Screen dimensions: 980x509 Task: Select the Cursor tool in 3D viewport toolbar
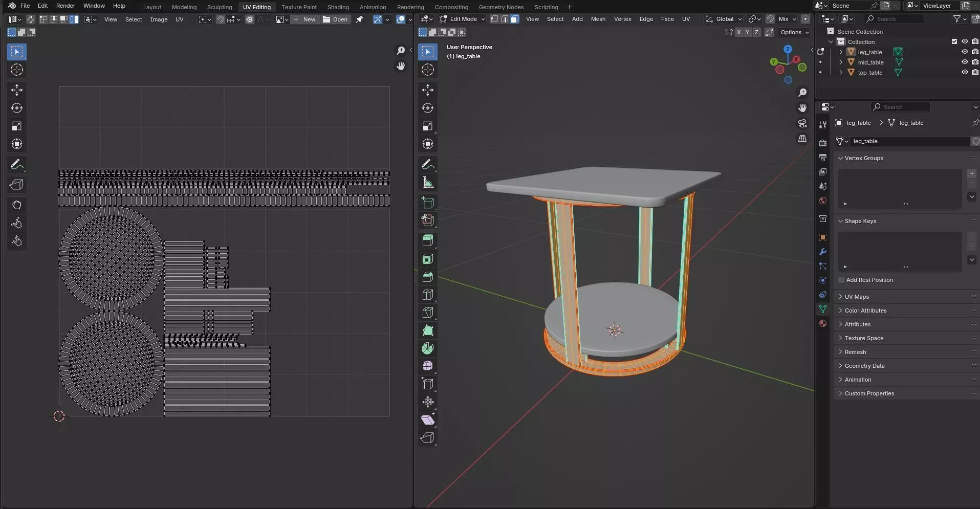tap(428, 70)
